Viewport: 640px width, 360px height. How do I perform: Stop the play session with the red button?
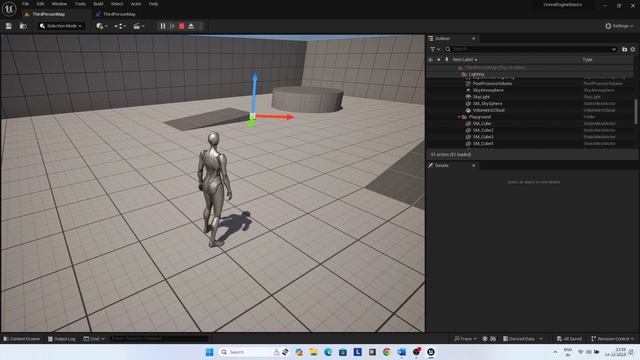(x=182, y=26)
